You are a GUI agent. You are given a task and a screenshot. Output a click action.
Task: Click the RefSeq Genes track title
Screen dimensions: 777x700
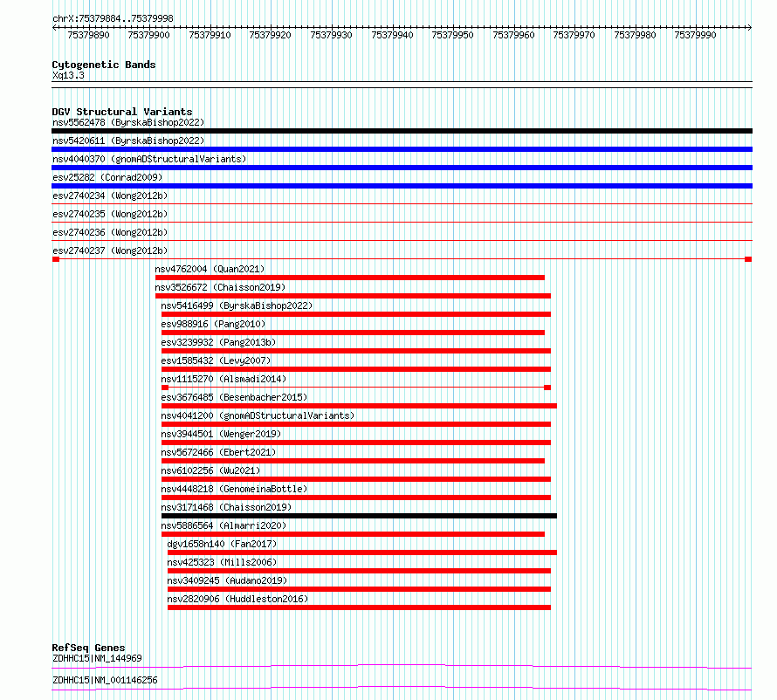pos(88,648)
